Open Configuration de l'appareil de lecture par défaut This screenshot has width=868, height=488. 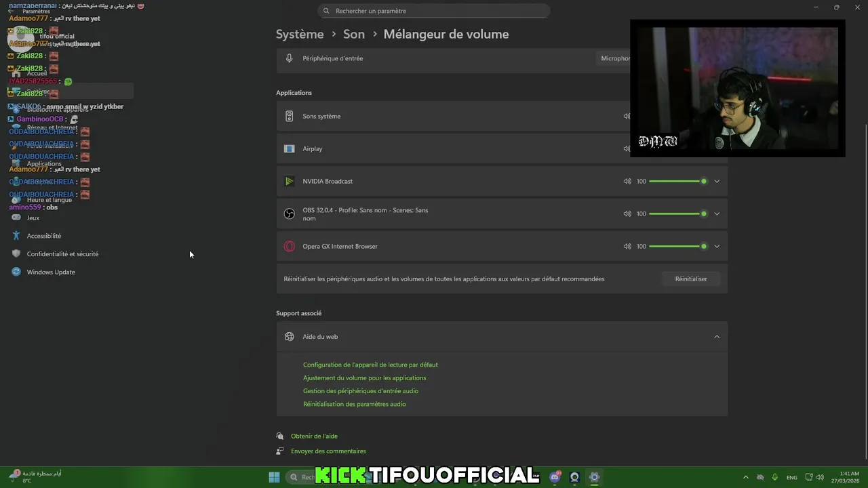(370, 365)
